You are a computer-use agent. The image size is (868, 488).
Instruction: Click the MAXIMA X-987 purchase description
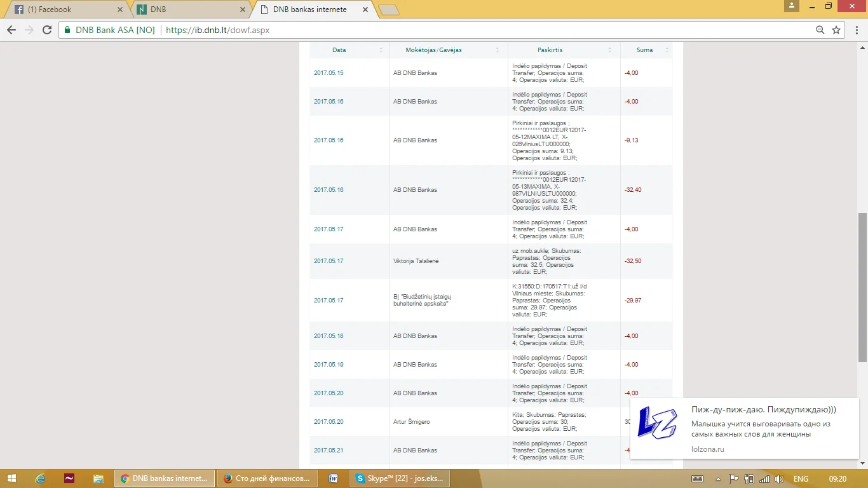point(550,190)
